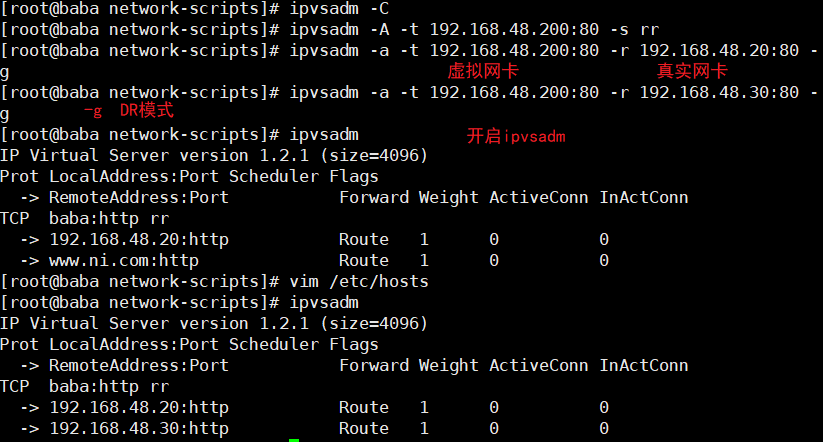The image size is (823, 442).
Task: Click the second Scheduler Flags header text
Action: click(x=303, y=344)
